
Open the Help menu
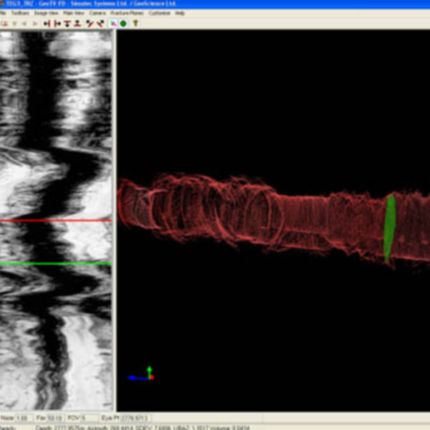180,13
